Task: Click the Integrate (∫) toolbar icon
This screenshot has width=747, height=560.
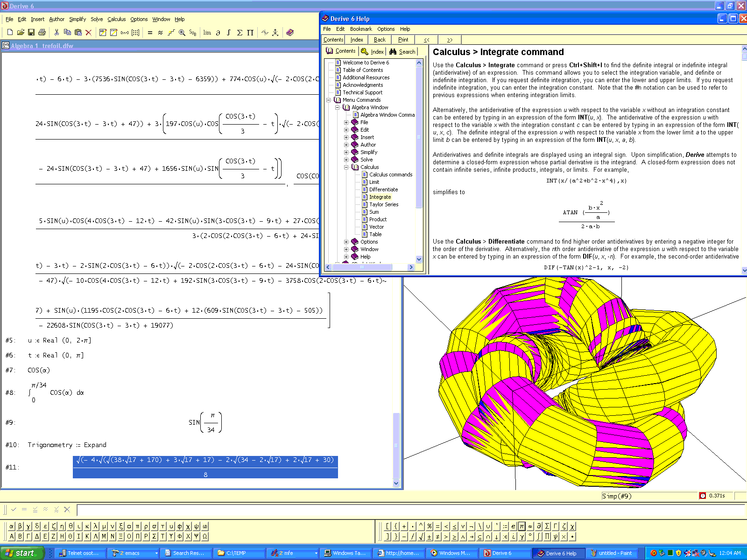Action: click(x=228, y=33)
